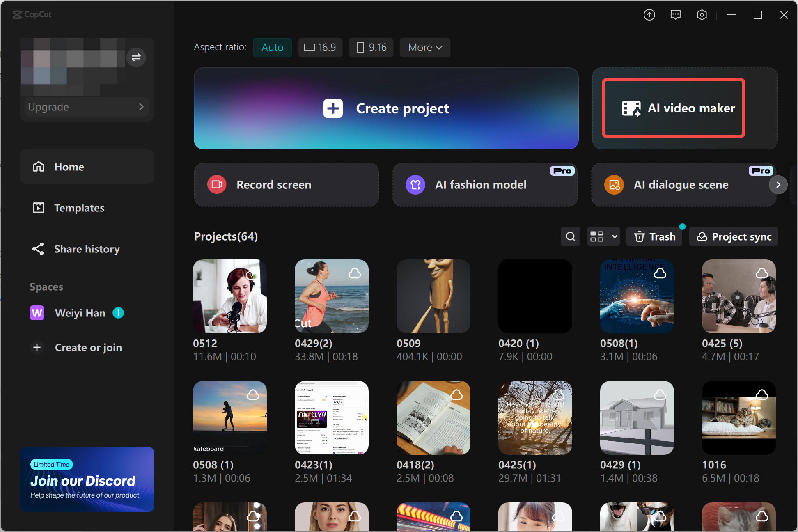Click the Projects(64) heading

(226, 236)
